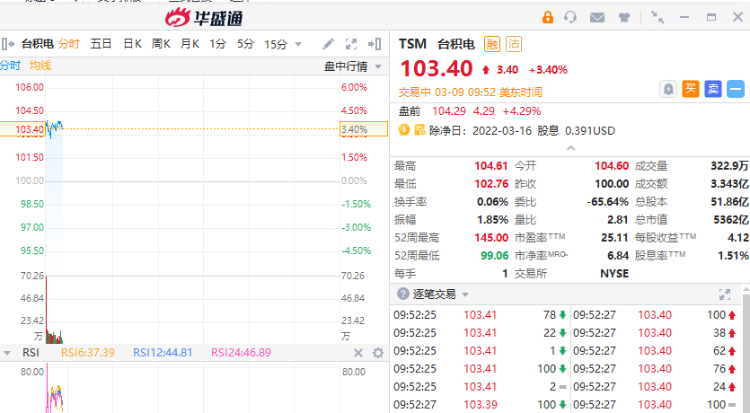This screenshot has height=413, width=750.
Task: Click the RSI6:37.39 value
Action: (x=88, y=353)
